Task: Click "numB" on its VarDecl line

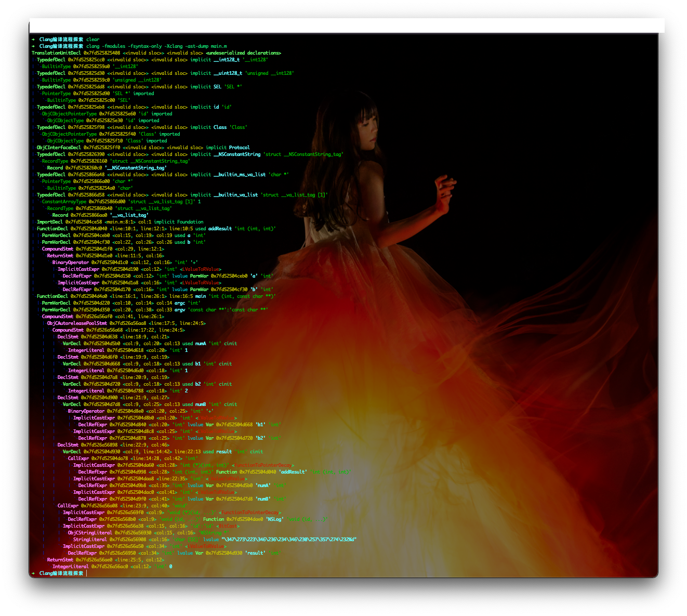Action: click(201, 404)
